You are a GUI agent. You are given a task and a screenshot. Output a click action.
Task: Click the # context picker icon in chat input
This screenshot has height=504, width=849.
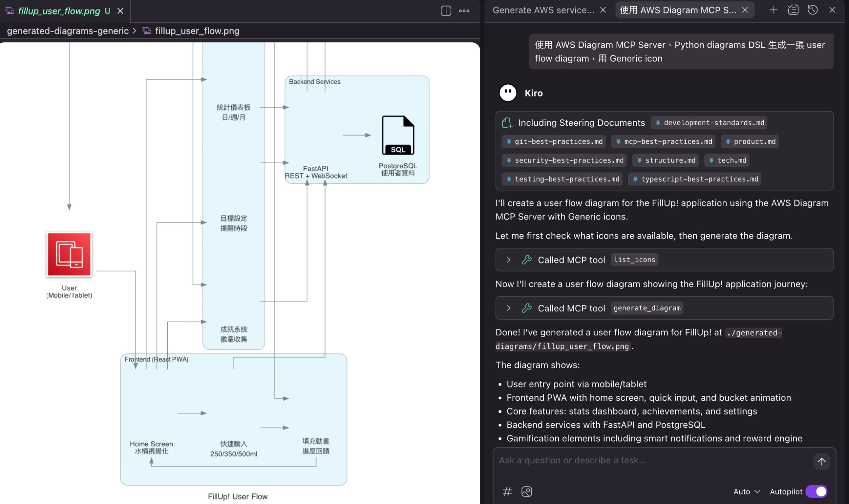(507, 492)
